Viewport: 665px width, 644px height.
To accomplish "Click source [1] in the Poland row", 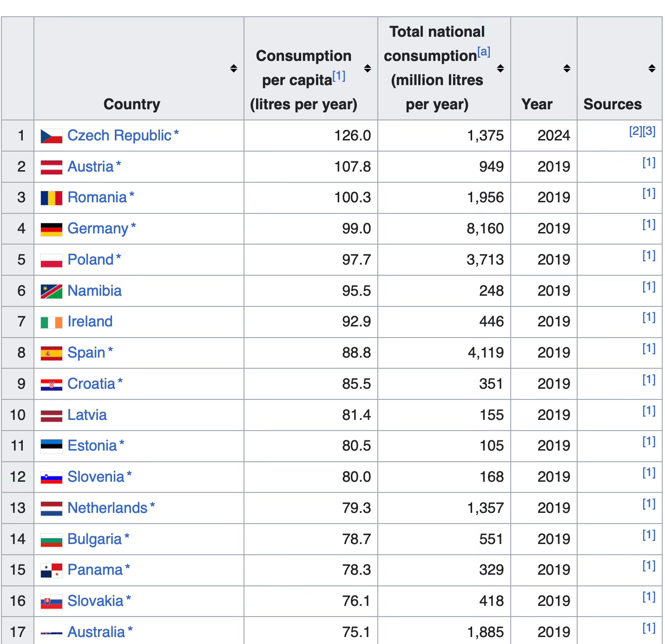I will (x=649, y=255).
